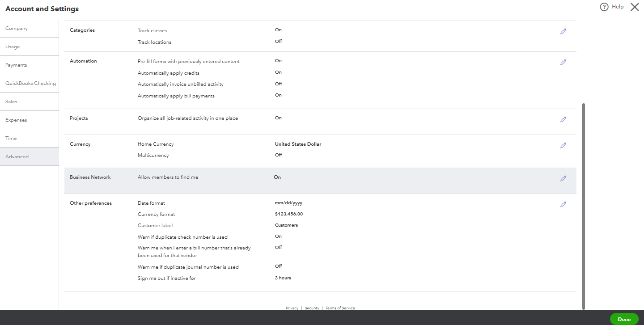The image size is (644, 325).
Task: Open the Terms of Service link
Action: (340, 308)
